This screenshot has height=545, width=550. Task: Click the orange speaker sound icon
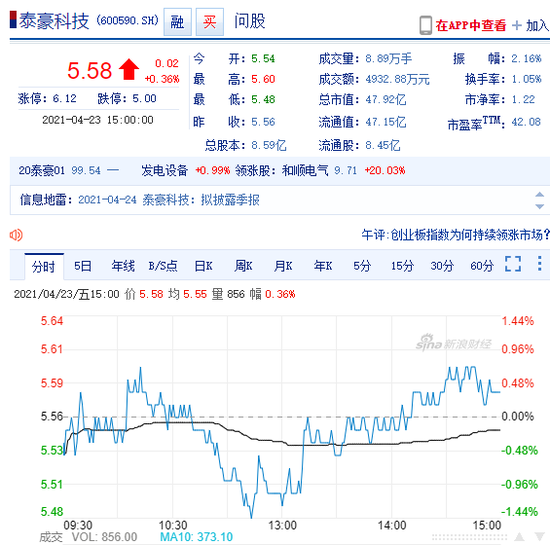pyautogui.click(x=16, y=235)
